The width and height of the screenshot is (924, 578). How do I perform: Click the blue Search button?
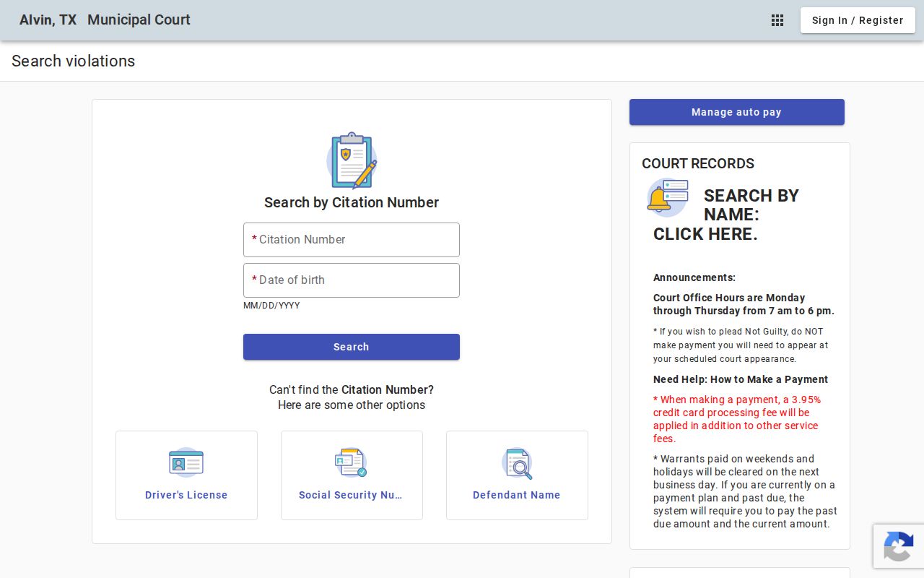[x=352, y=347]
